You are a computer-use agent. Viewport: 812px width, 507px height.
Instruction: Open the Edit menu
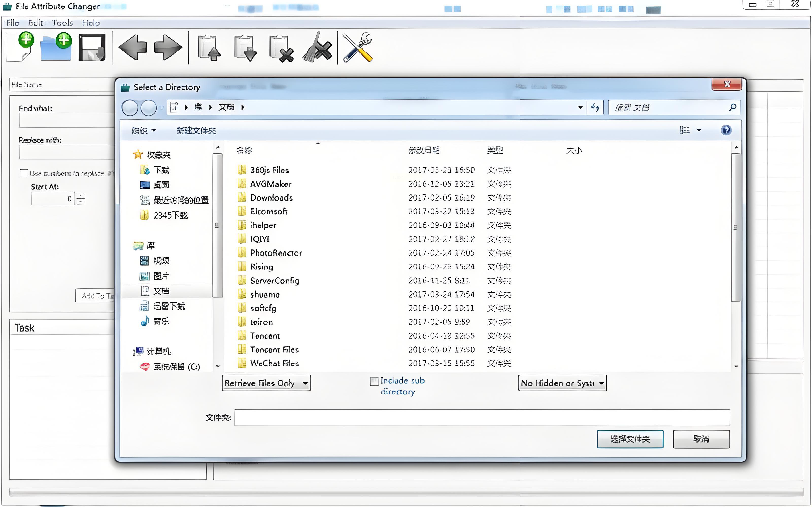pyautogui.click(x=36, y=23)
